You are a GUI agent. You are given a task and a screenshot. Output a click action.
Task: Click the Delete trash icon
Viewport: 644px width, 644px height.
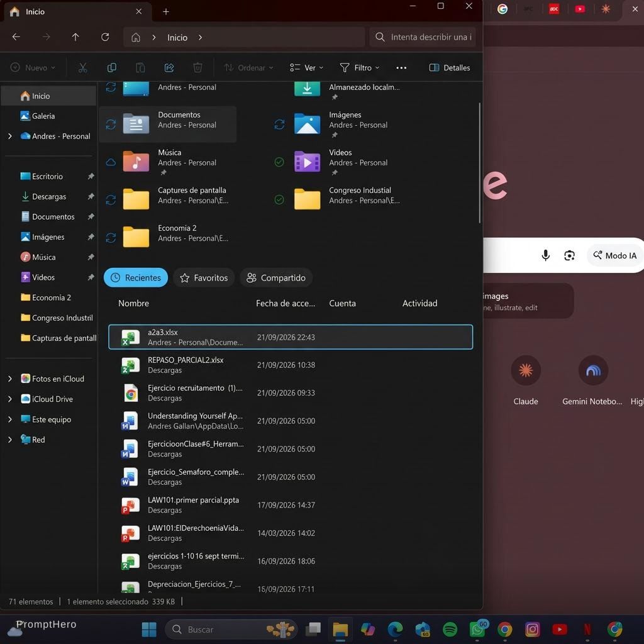pyautogui.click(x=197, y=68)
